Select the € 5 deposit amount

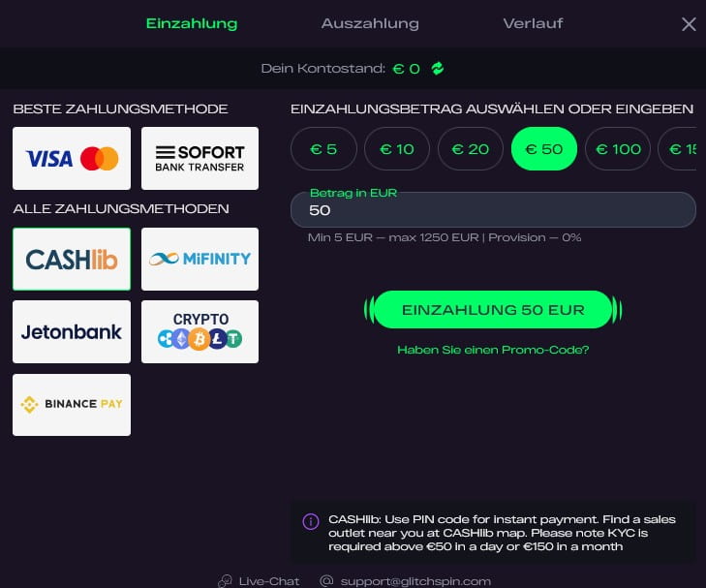tap(323, 148)
